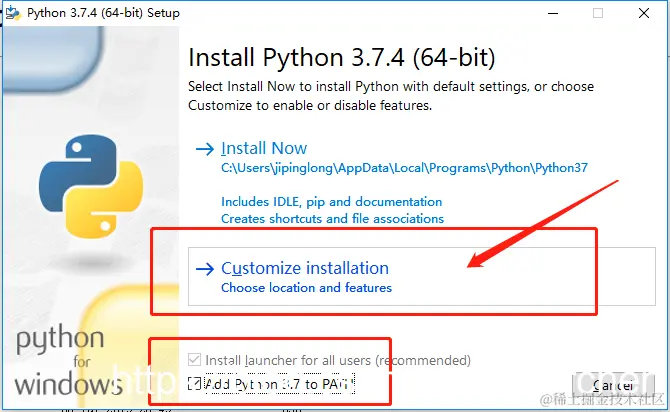
Task: Click 'Creates shortcuts and file associations' text
Action: (x=332, y=219)
